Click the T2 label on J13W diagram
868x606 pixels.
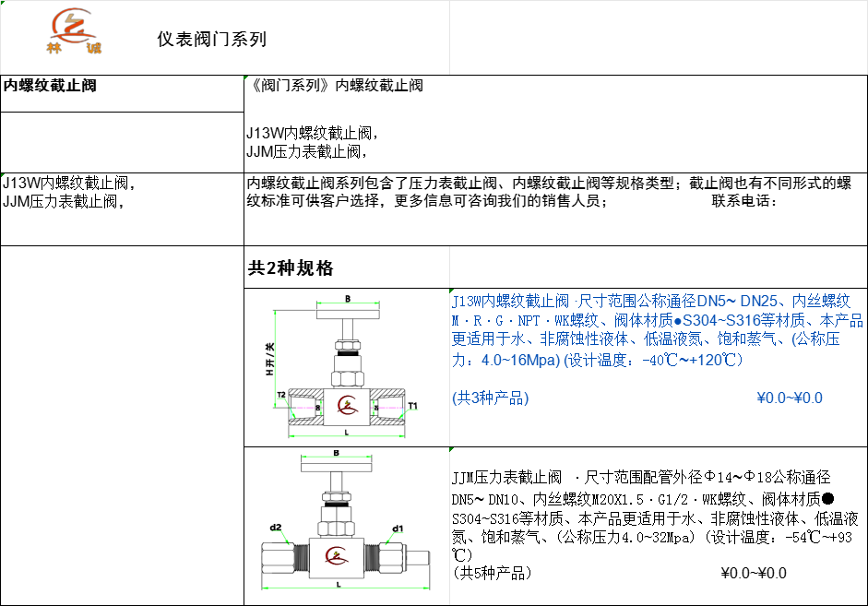(281, 395)
